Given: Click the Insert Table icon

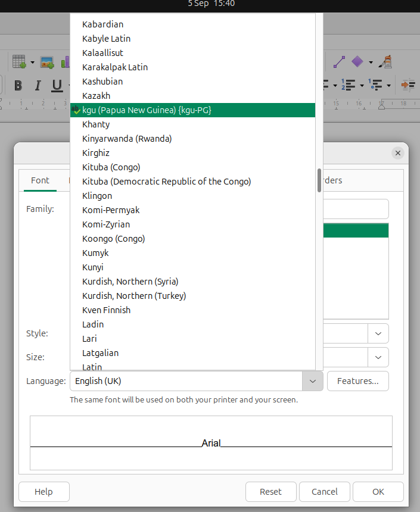Looking at the screenshot, I should 18,62.
